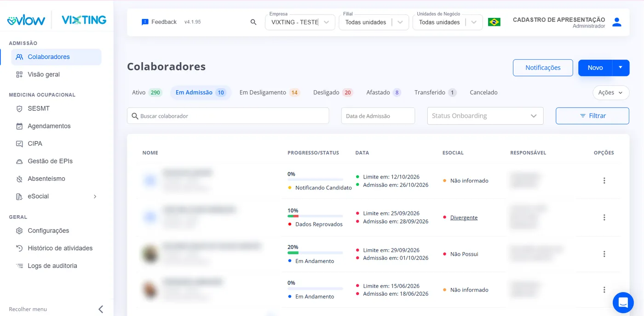Click the vlow logo
This screenshot has width=644, height=316.
(x=26, y=20)
